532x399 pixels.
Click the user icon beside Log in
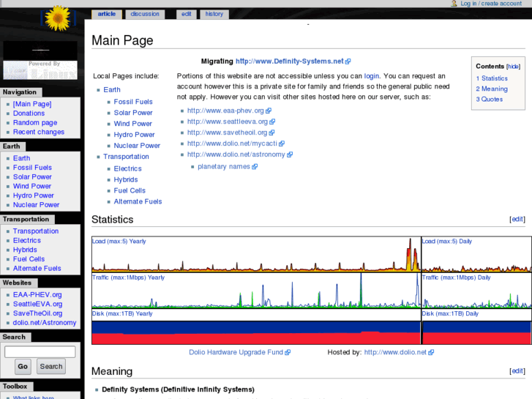454,4
